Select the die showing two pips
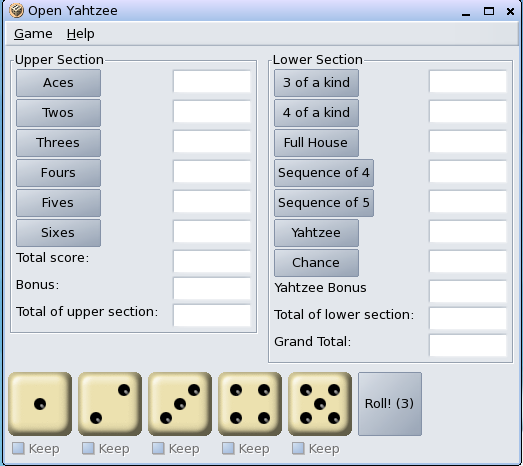The image size is (523, 466). [x=110, y=404]
